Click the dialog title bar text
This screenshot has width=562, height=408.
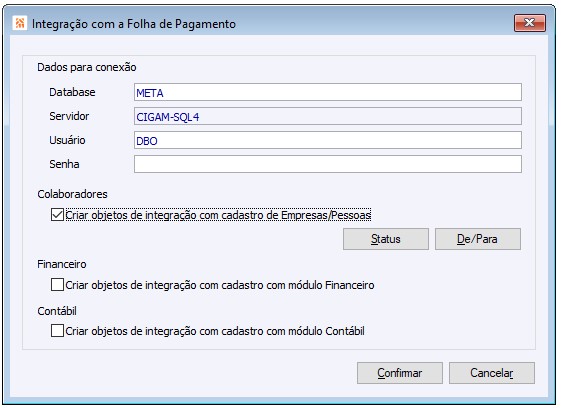134,24
